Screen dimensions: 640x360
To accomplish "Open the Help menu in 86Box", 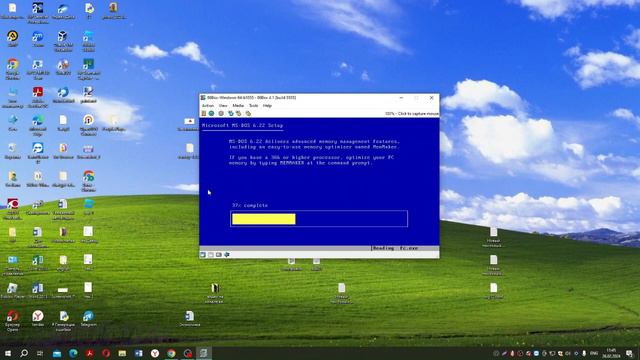I will 267,106.
